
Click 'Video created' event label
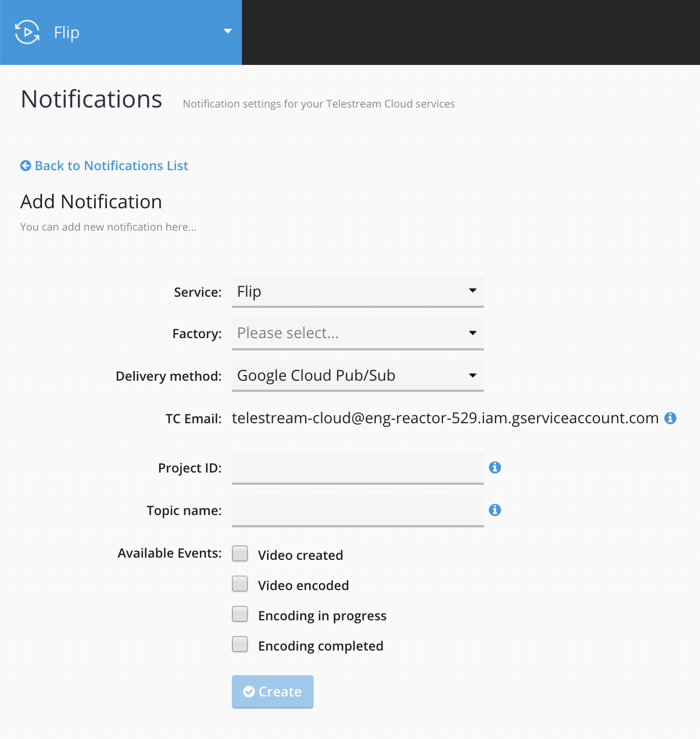click(x=301, y=555)
